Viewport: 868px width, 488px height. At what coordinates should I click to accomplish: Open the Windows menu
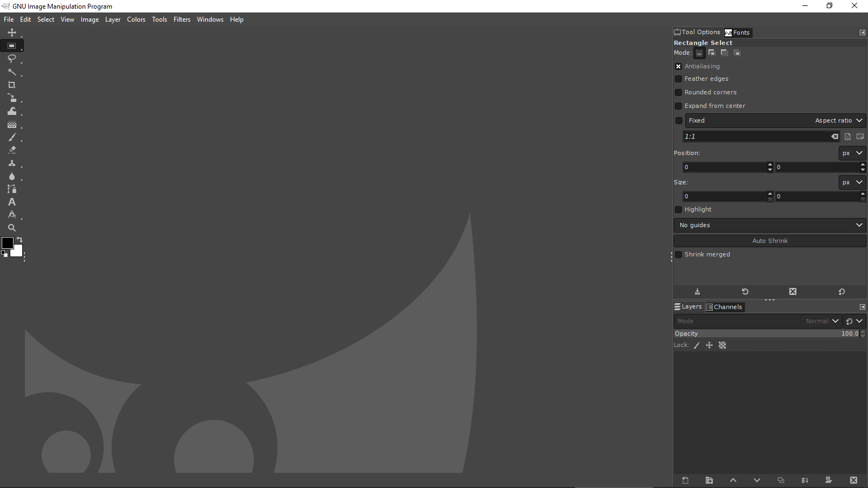(210, 20)
